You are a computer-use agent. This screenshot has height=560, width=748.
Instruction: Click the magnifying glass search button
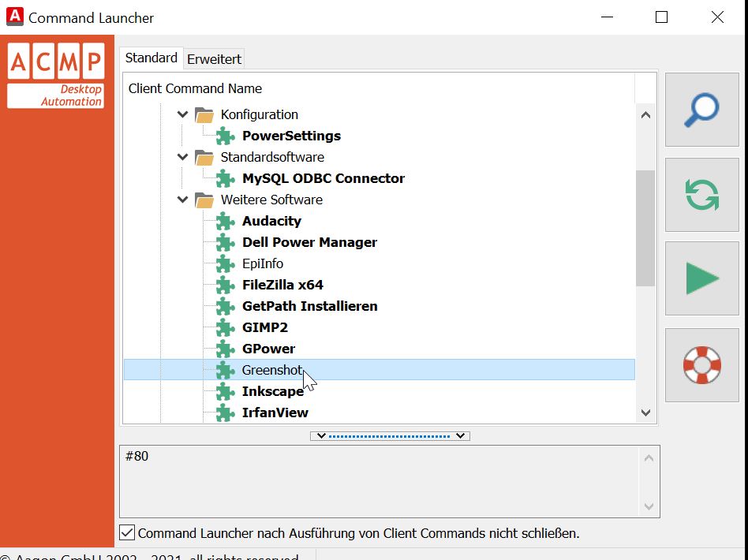(701, 110)
